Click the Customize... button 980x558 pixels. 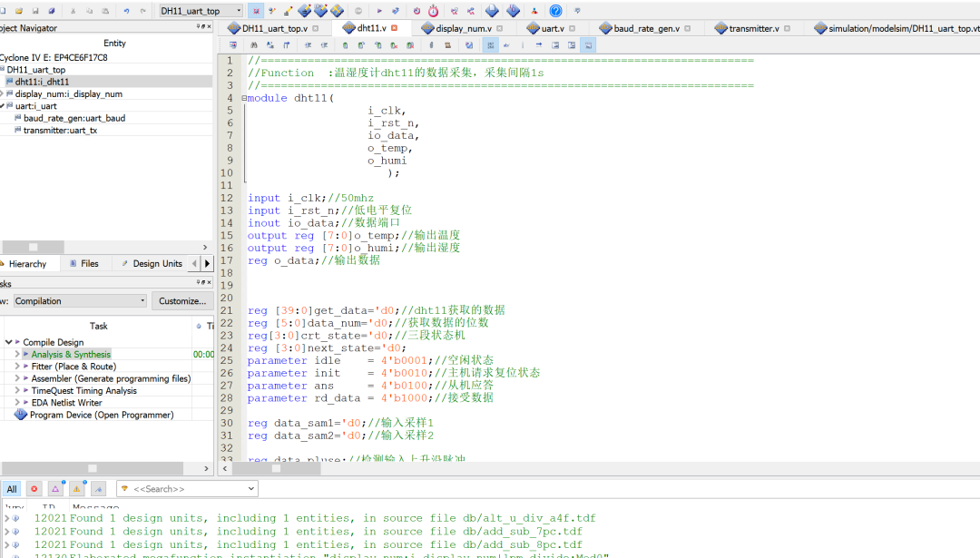tap(182, 301)
